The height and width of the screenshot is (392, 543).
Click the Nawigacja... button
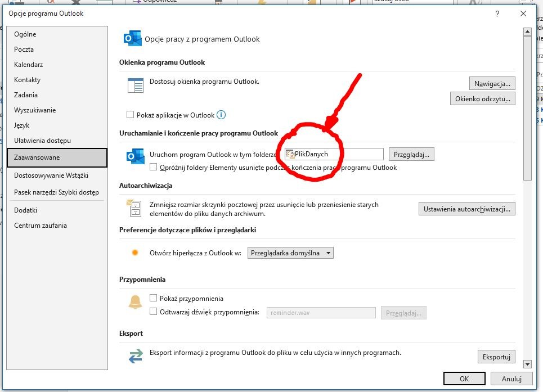(492, 83)
